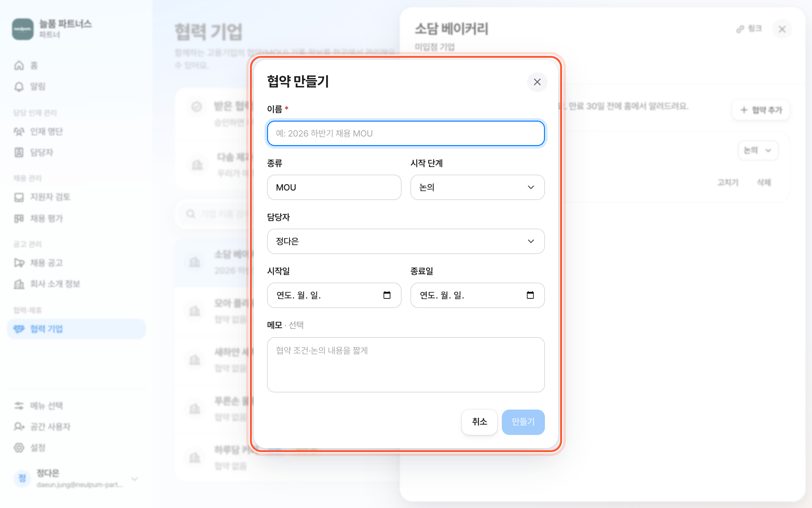The height and width of the screenshot is (508, 812).
Task: Open 홈 in the sidebar
Action: point(76,65)
